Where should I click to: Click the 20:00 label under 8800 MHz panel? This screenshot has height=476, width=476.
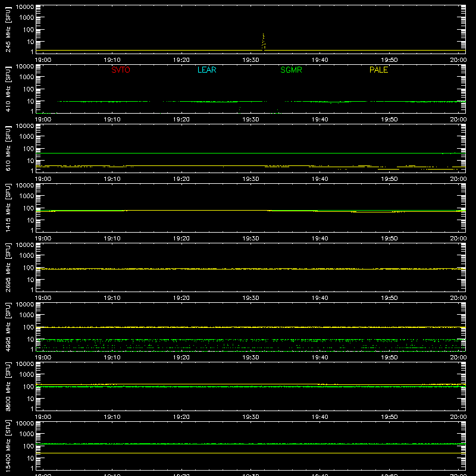pyautogui.click(x=458, y=417)
